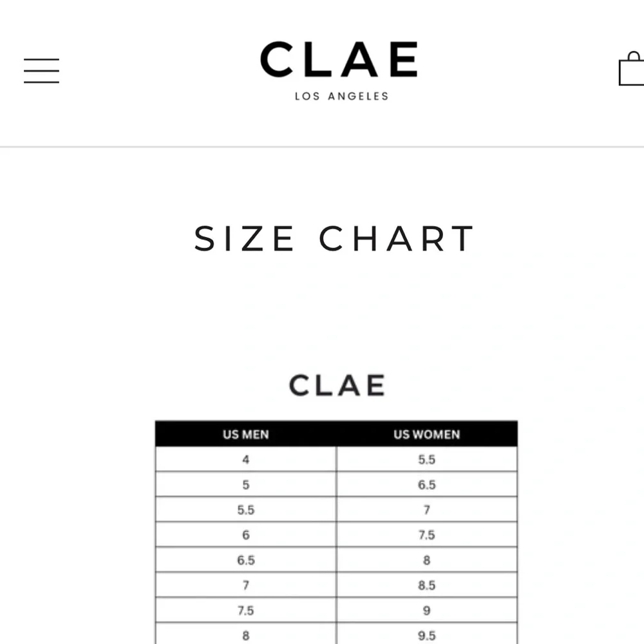This screenshot has height=644, width=644.
Task: Click men's size 7.5 in the chart
Action: point(245,611)
